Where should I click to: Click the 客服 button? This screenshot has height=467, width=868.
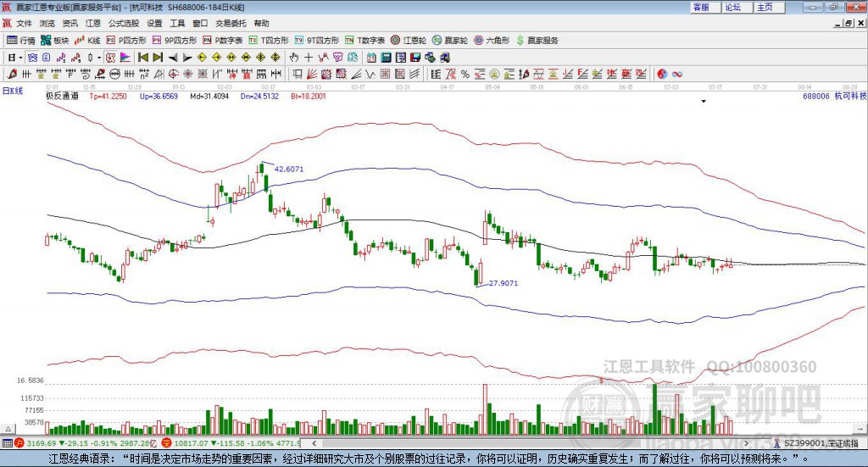click(x=705, y=7)
